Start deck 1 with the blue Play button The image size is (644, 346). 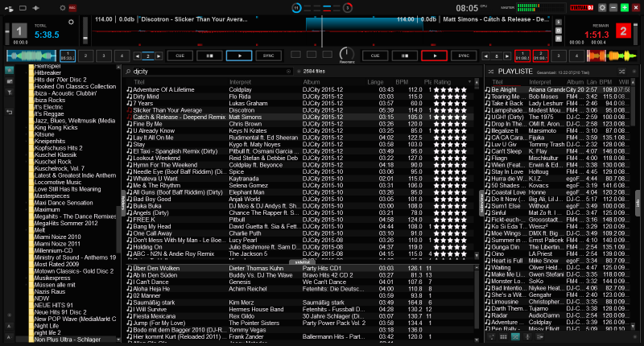point(239,56)
